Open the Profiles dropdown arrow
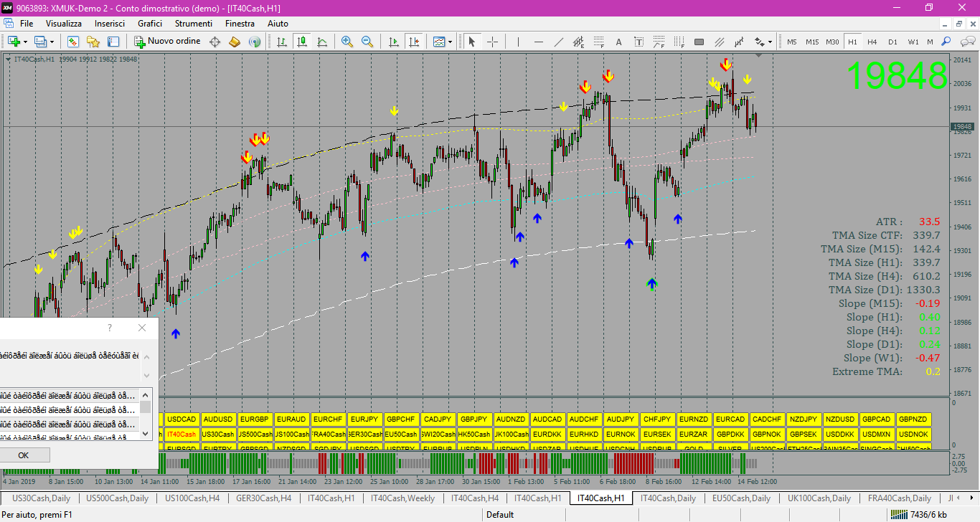This screenshot has height=522, width=980. pyautogui.click(x=52, y=42)
